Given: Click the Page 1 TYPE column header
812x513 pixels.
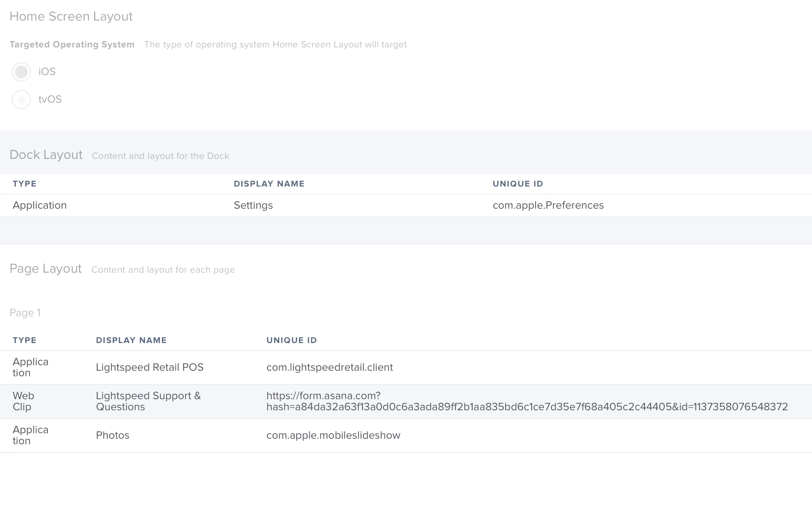Looking at the screenshot, I should click(x=24, y=340).
